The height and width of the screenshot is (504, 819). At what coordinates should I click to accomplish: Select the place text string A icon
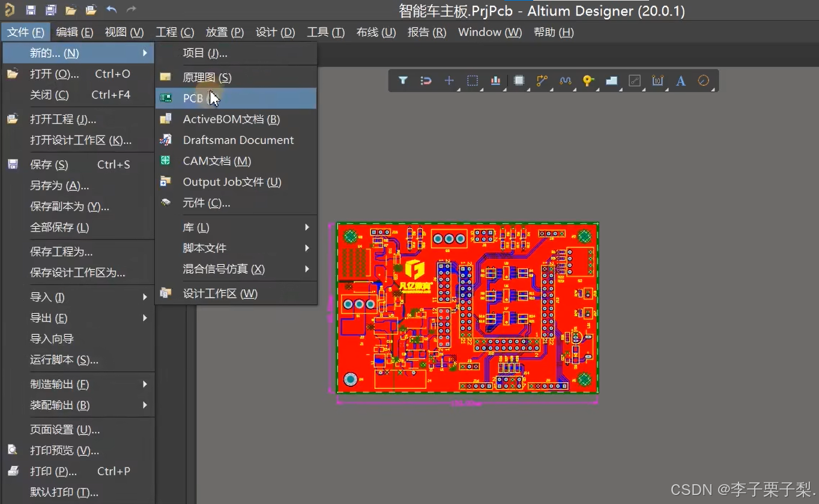[x=681, y=80]
